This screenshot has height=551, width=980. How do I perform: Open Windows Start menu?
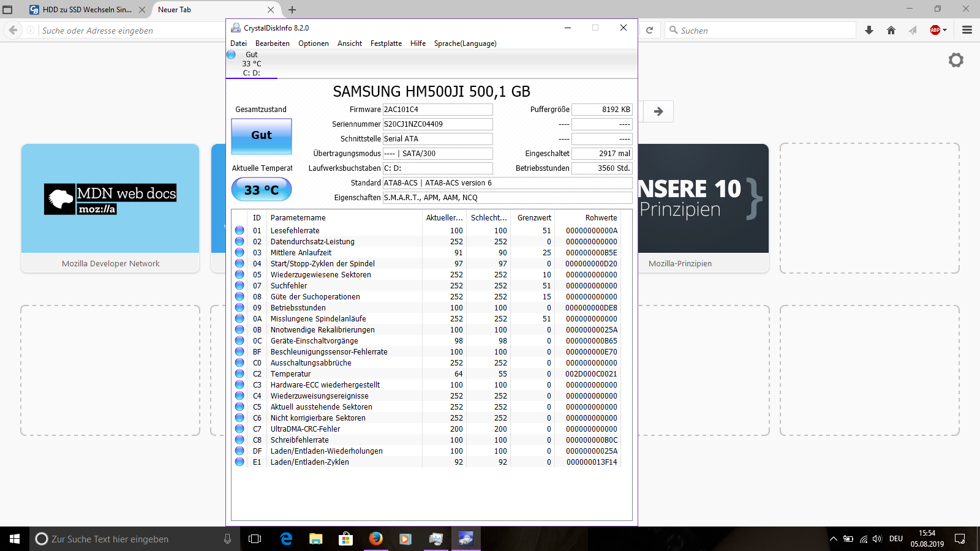15,539
